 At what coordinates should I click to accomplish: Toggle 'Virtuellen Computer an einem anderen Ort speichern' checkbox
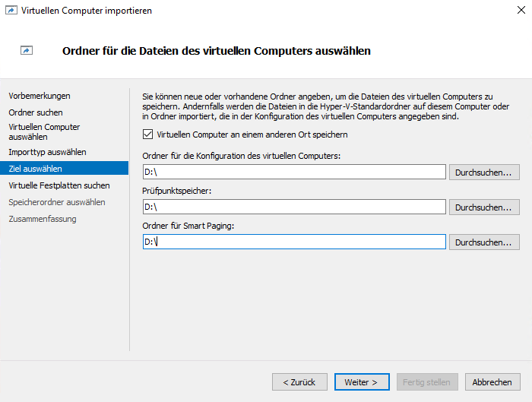coord(147,135)
